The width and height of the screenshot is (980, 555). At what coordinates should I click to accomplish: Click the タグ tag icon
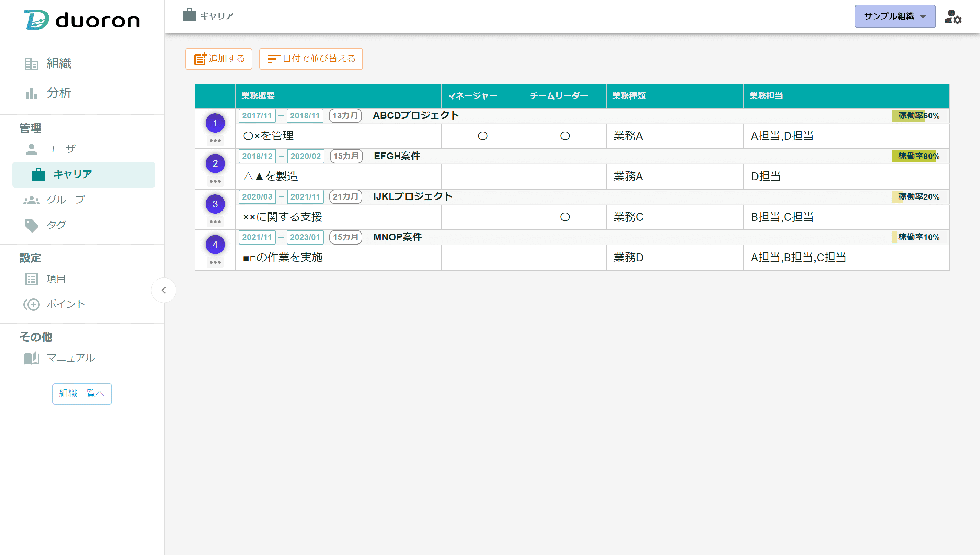click(x=31, y=225)
